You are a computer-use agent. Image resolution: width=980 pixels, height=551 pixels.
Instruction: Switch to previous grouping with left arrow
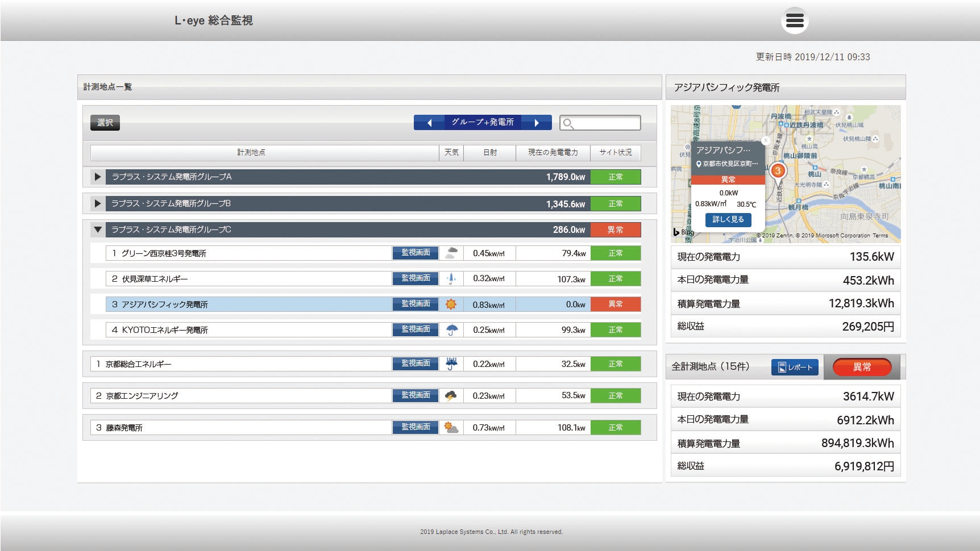(429, 123)
